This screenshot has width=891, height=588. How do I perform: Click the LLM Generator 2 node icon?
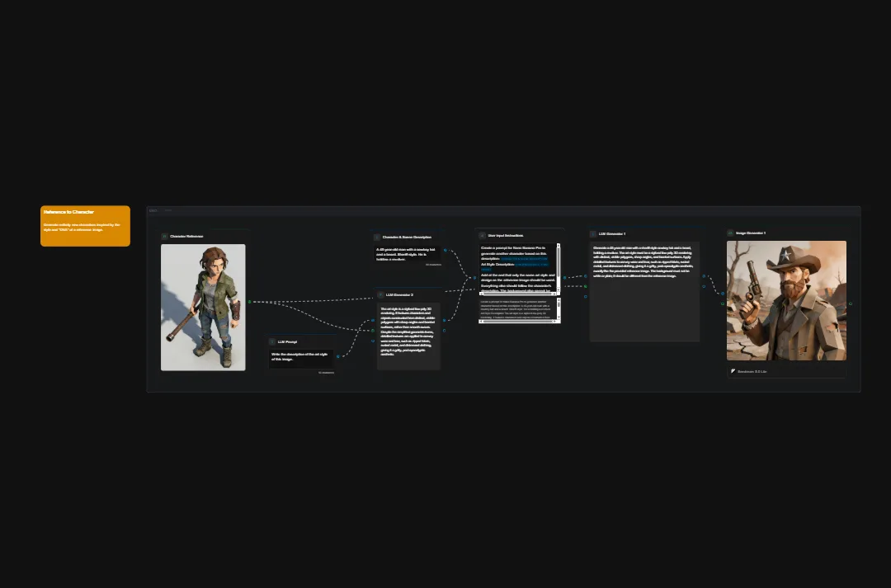pos(380,294)
